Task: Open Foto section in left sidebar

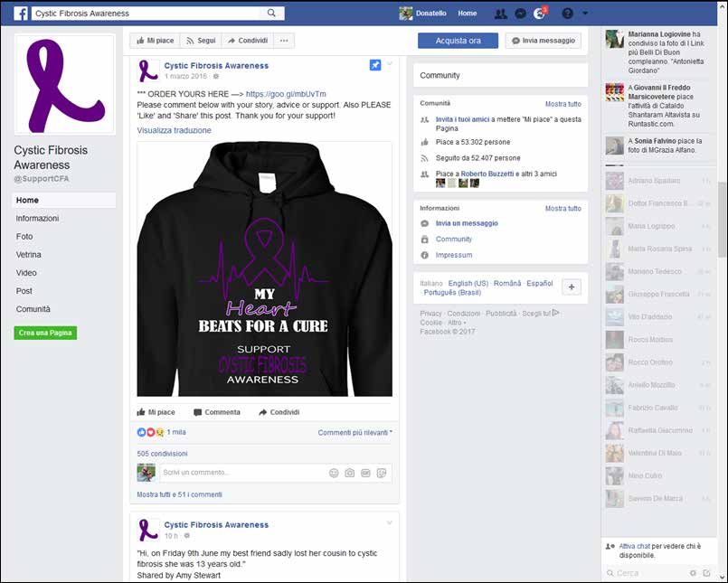Action: pyautogui.click(x=24, y=237)
